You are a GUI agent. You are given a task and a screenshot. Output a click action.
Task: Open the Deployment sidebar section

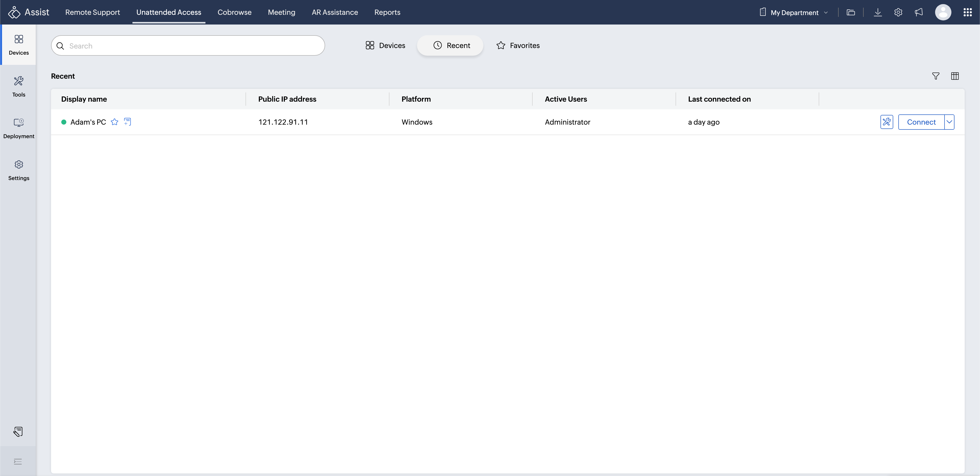click(18, 128)
